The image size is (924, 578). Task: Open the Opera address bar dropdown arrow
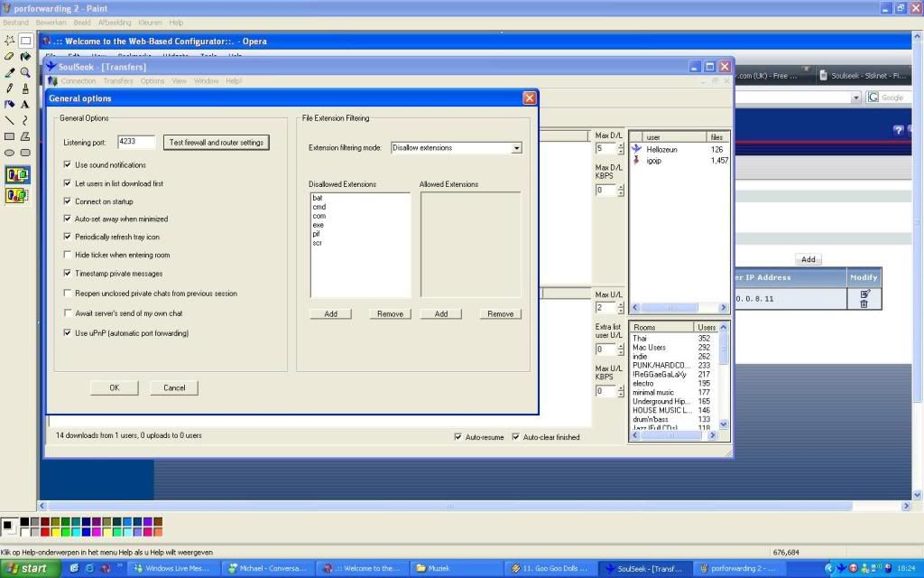[855, 98]
